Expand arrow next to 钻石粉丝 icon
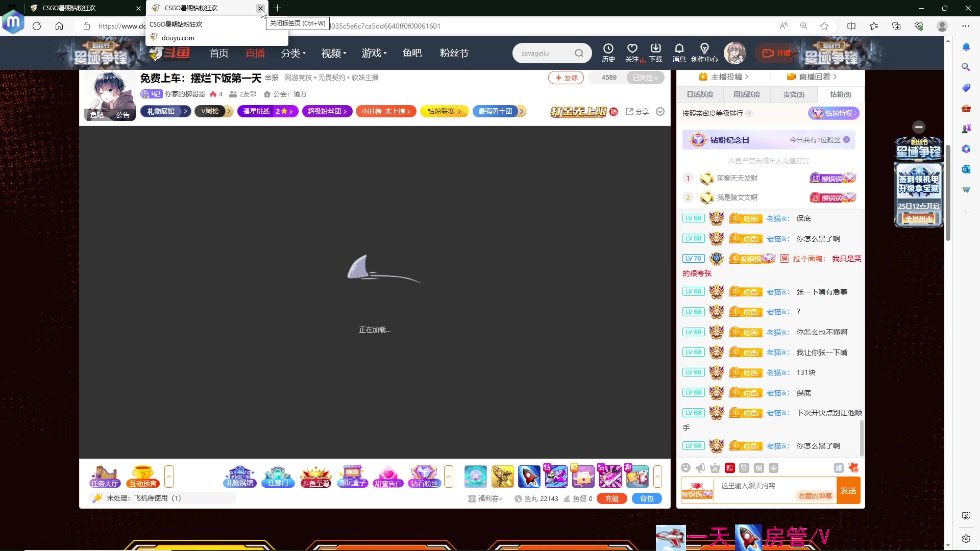This screenshot has height=551, width=980. coord(449,477)
